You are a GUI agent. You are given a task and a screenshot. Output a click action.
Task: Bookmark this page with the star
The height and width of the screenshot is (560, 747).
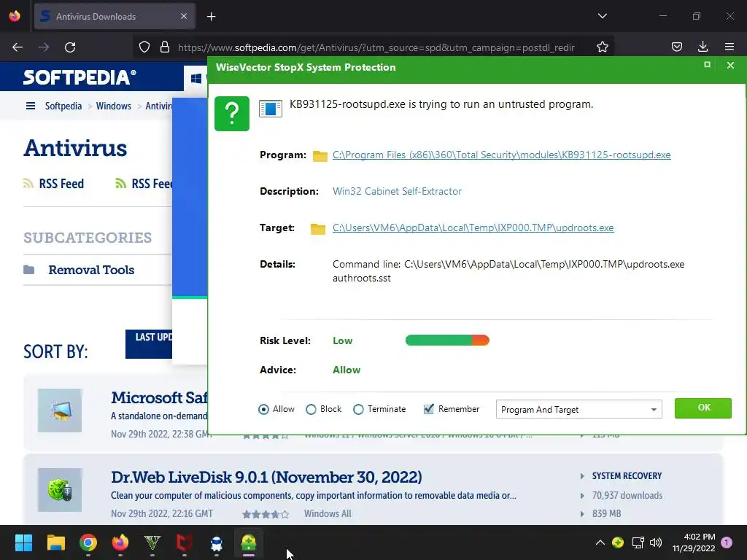pos(602,47)
